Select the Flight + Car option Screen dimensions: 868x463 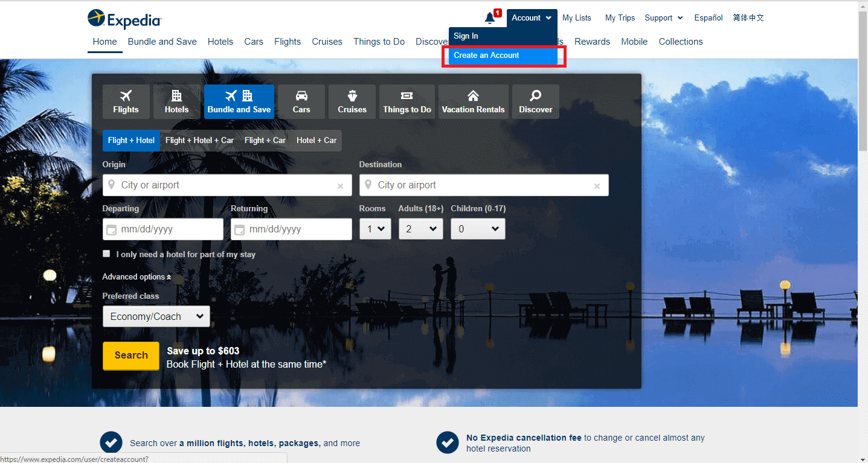265,140
